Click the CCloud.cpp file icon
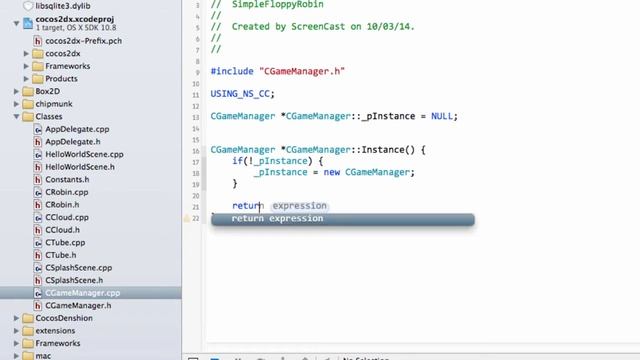This screenshot has width=640, height=360. (x=38, y=217)
